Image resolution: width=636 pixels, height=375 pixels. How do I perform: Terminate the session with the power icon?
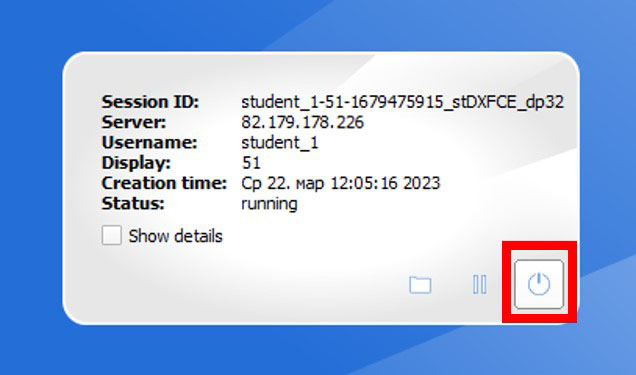[539, 284]
